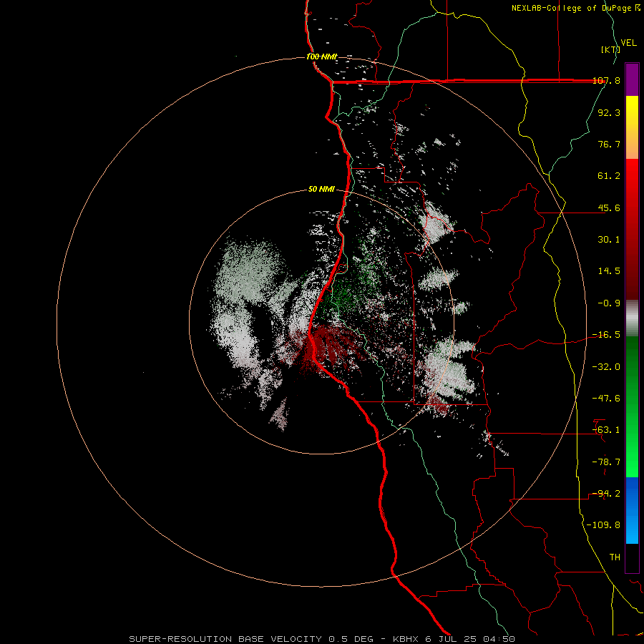The height and width of the screenshot is (644, 644).
Task: Click the 92.3 legend value
Action: (609, 112)
